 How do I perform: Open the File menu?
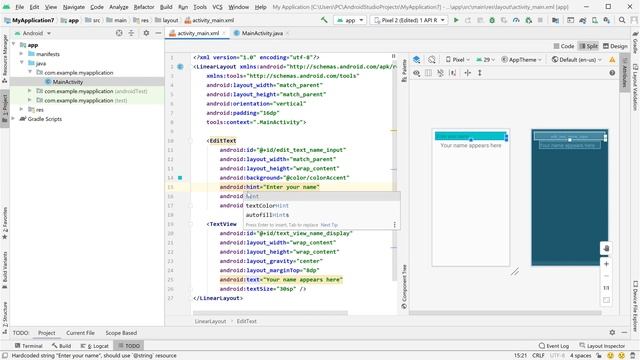tap(19, 7)
